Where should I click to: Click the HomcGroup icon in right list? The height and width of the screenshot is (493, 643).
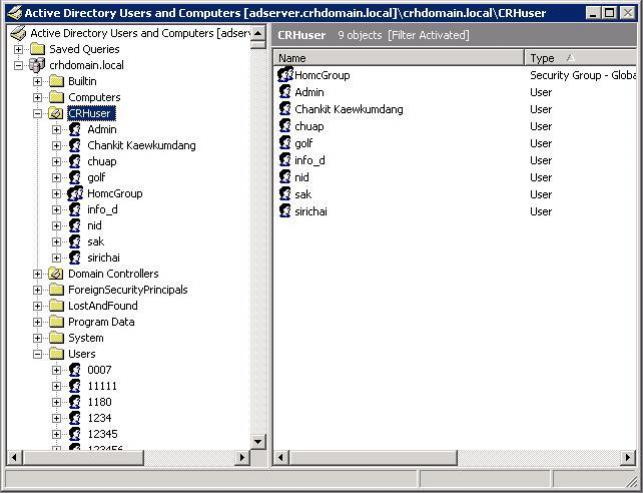click(285, 75)
